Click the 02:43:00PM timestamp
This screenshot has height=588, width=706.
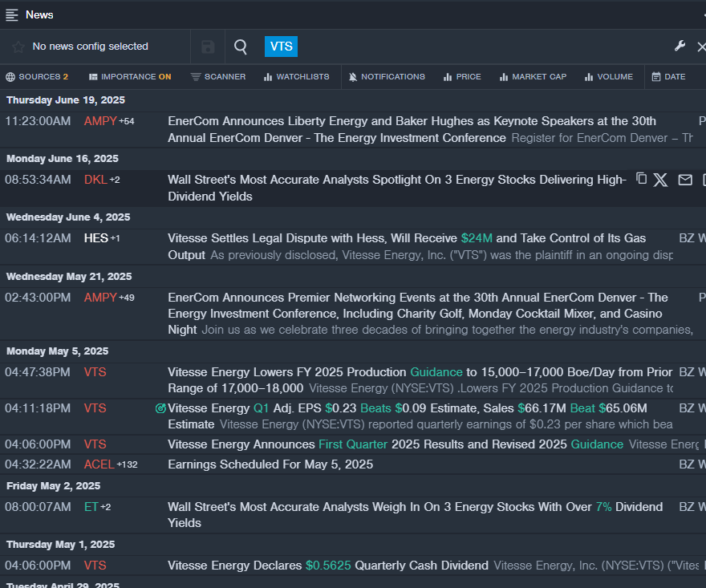pos(38,298)
